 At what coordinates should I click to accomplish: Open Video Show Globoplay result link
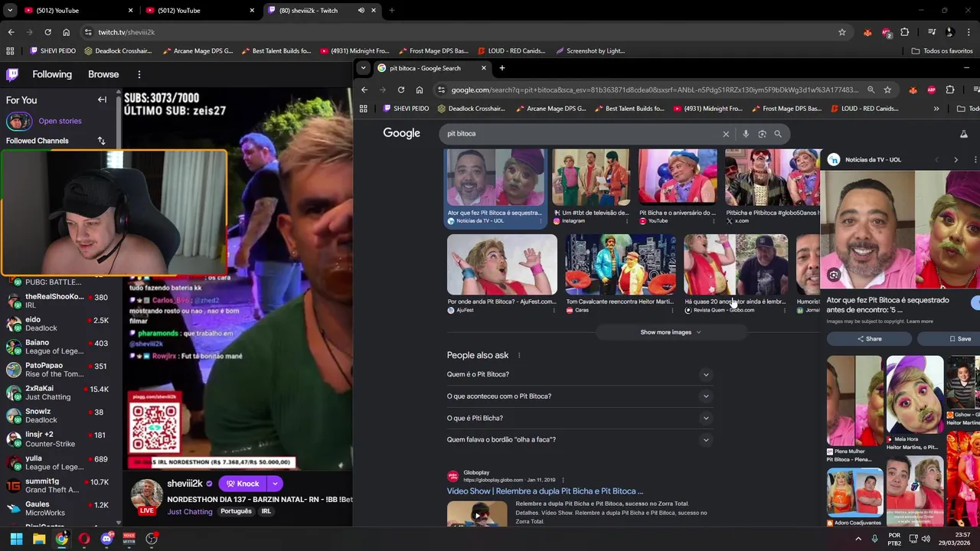(545, 491)
